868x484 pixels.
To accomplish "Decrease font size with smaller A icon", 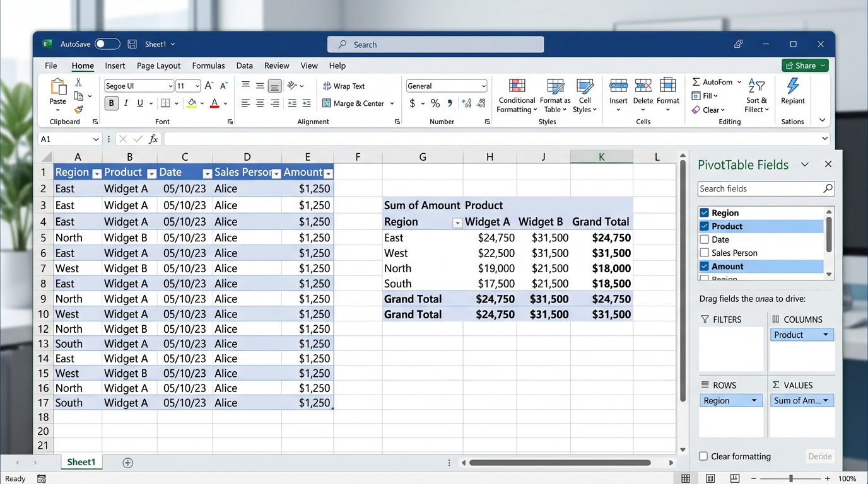I will (224, 86).
